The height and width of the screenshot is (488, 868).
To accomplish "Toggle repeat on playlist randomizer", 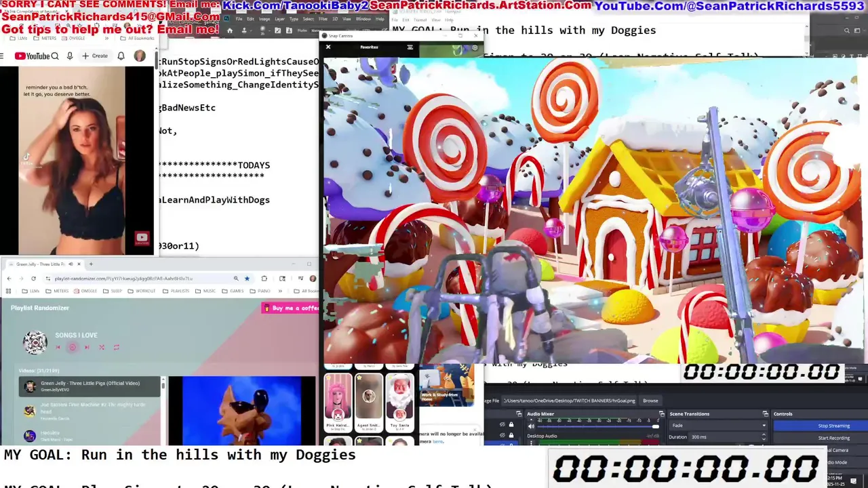I will tap(117, 347).
